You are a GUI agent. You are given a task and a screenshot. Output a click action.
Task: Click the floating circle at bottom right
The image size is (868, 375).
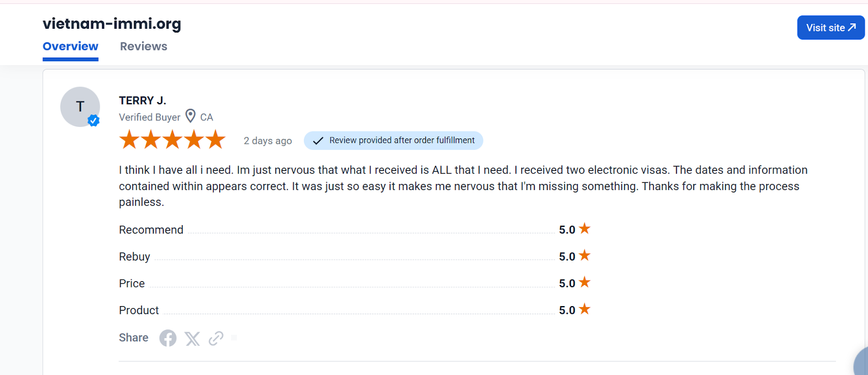861,363
